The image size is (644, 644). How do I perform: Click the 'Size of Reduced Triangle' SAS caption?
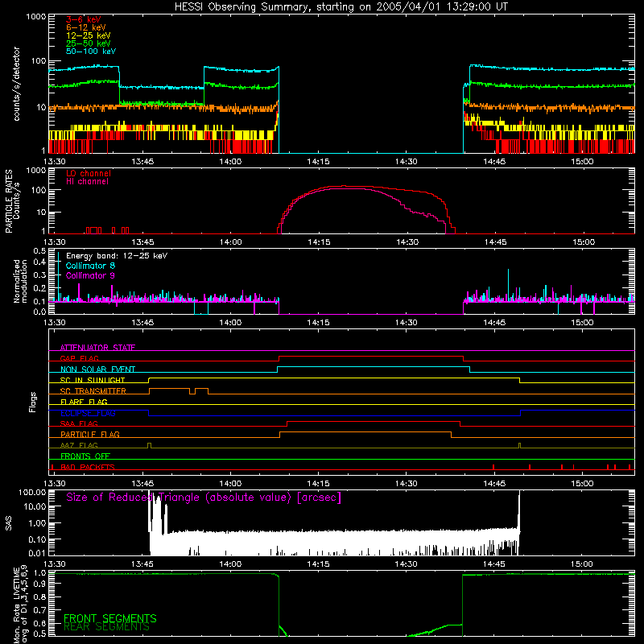tap(204, 497)
